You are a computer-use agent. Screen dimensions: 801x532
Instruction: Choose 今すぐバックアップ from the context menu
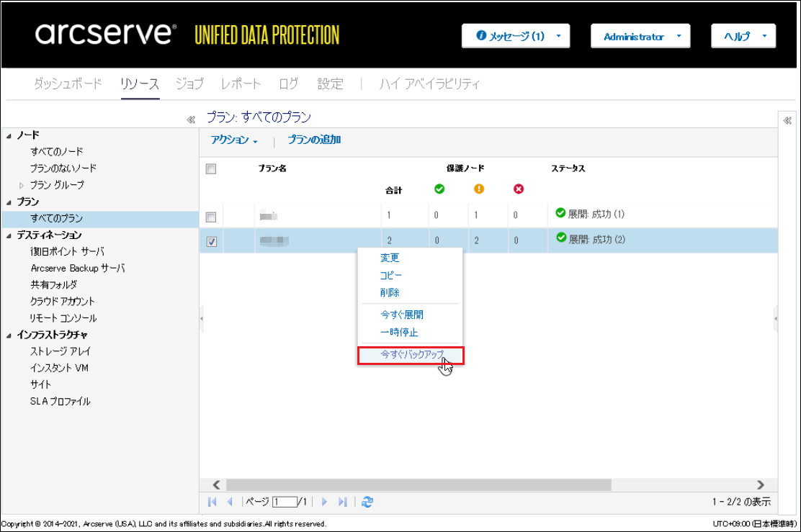[411, 355]
